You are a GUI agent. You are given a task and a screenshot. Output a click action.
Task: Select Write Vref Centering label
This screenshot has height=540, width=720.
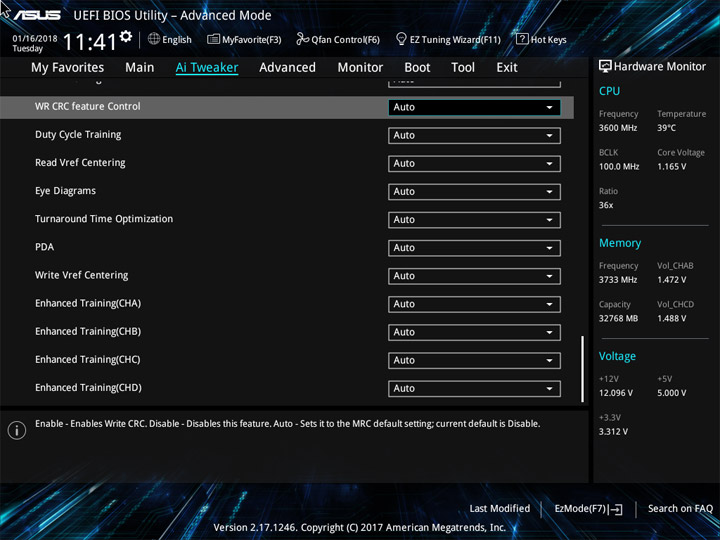(x=81, y=275)
